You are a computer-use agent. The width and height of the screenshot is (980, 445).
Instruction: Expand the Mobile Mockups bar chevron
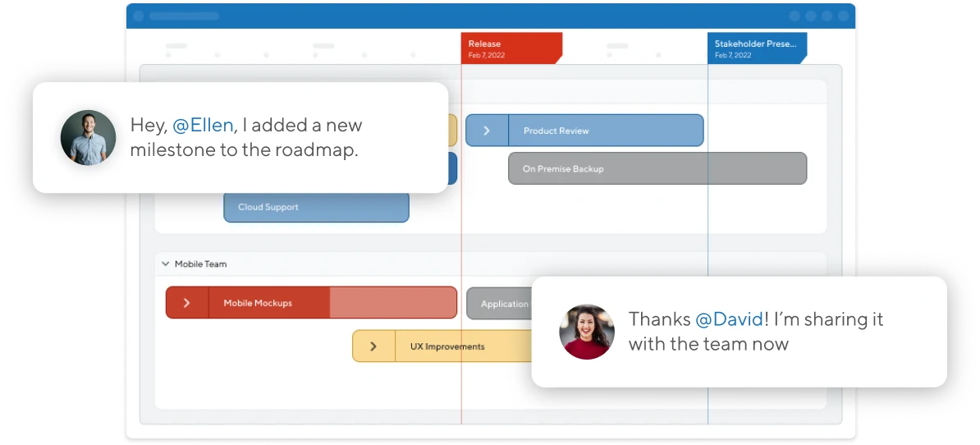(187, 303)
